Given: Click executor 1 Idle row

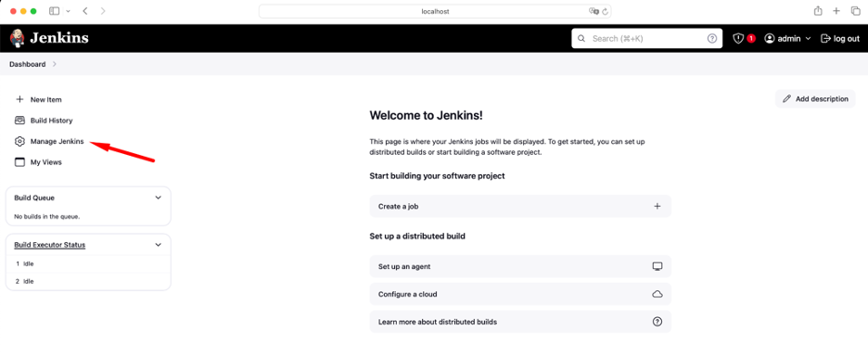Looking at the screenshot, I should pos(88,263).
